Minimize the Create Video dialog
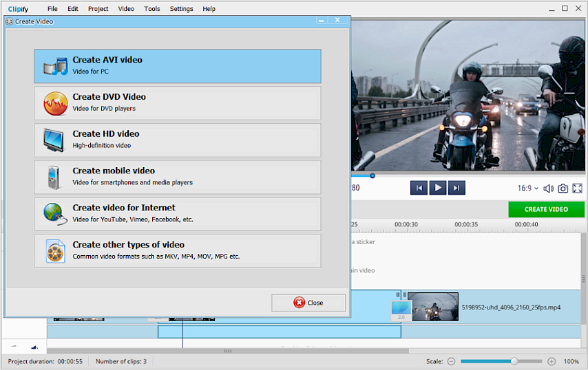 322,20
